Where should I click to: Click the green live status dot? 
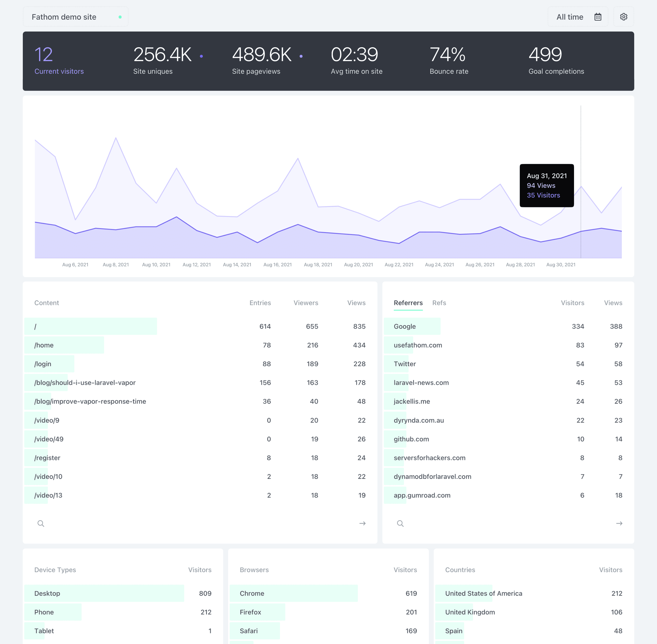(x=120, y=16)
